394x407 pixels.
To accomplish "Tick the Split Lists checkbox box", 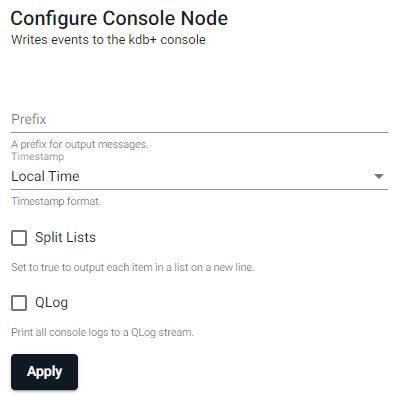I will pos(19,238).
